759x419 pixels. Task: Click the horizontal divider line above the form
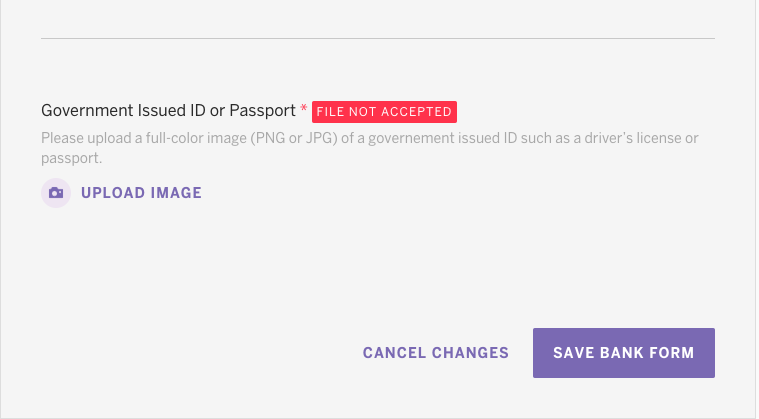point(378,38)
